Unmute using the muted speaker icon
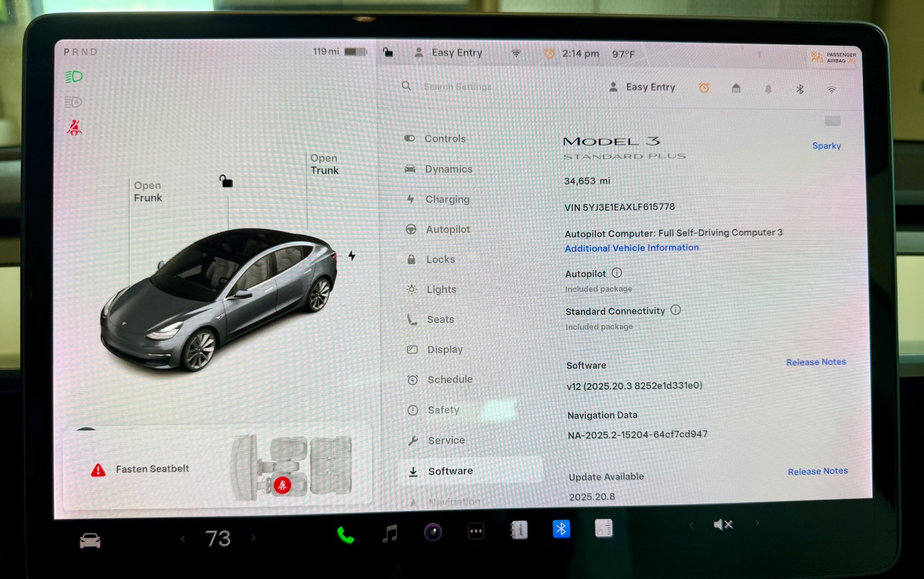 click(x=723, y=524)
